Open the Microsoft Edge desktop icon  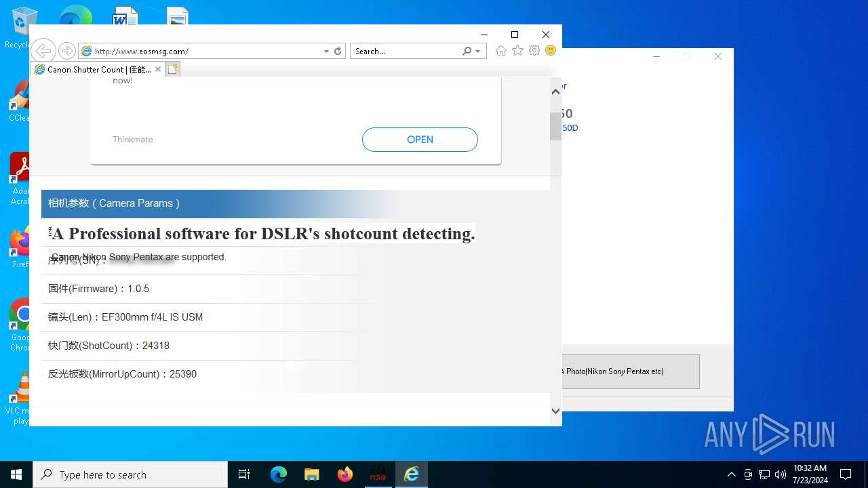pos(75,15)
